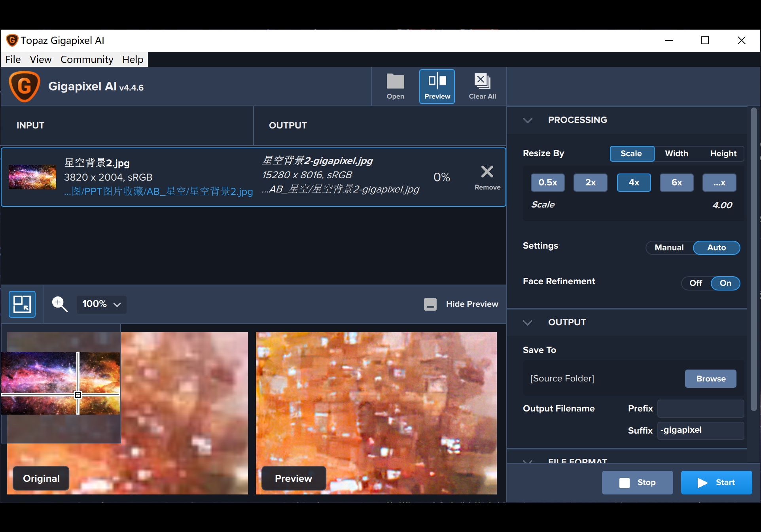Turn Face Refinement Off
This screenshot has height=532, width=761.
point(696,283)
